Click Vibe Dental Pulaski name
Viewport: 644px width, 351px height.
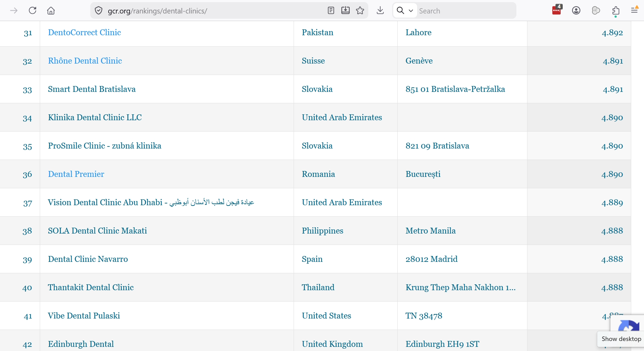point(84,316)
